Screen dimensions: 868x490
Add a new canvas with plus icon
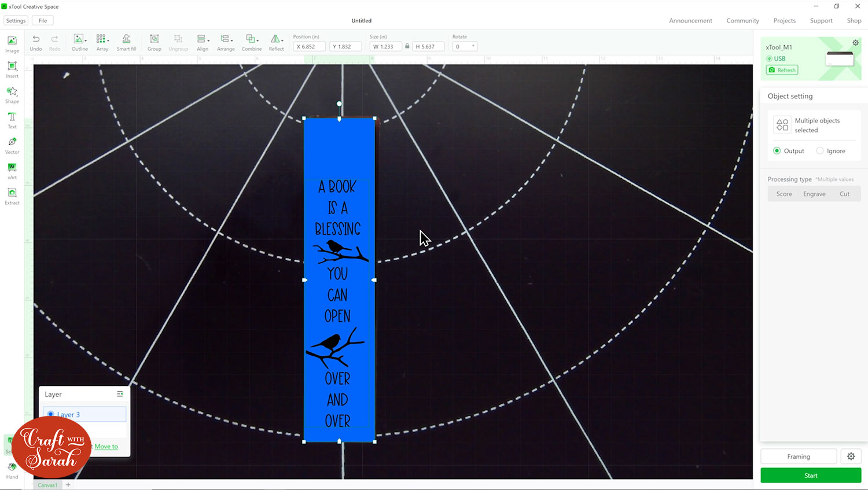coord(68,485)
